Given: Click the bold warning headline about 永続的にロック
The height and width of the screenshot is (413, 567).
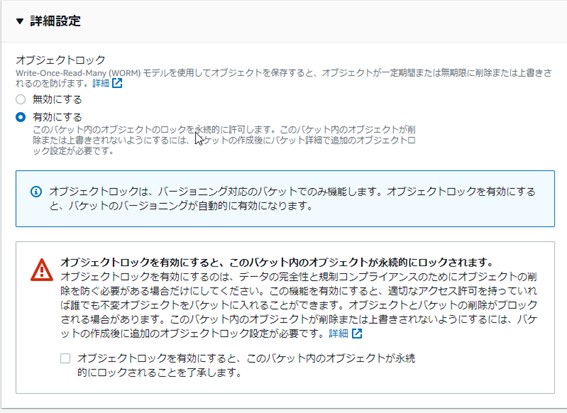Looking at the screenshot, I should [277, 262].
